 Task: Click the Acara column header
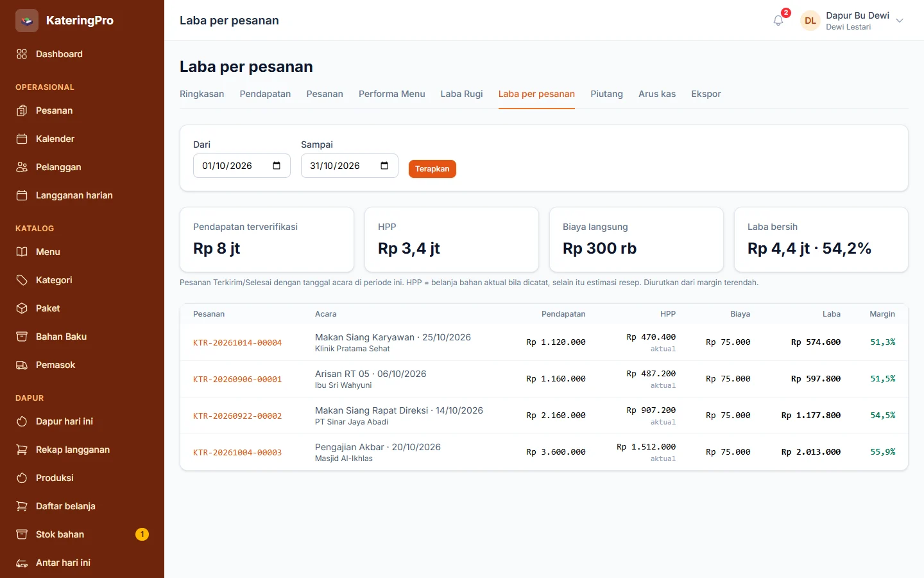[326, 314]
